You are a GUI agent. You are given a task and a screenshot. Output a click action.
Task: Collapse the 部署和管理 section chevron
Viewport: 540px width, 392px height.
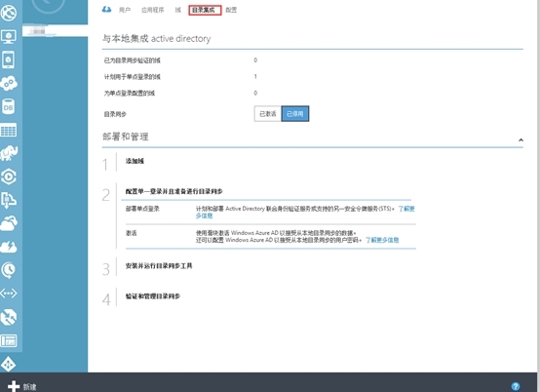521,139
